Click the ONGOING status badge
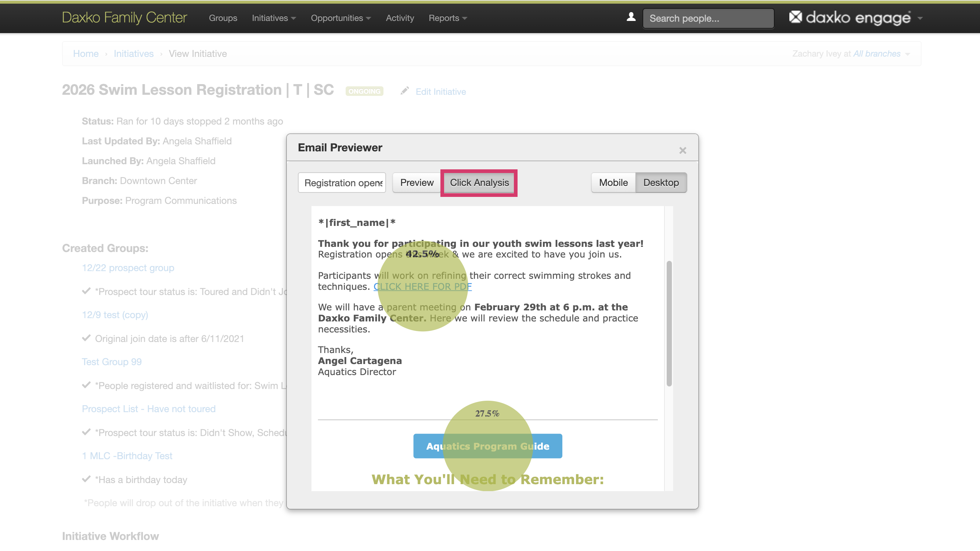The height and width of the screenshot is (551, 980). [364, 91]
